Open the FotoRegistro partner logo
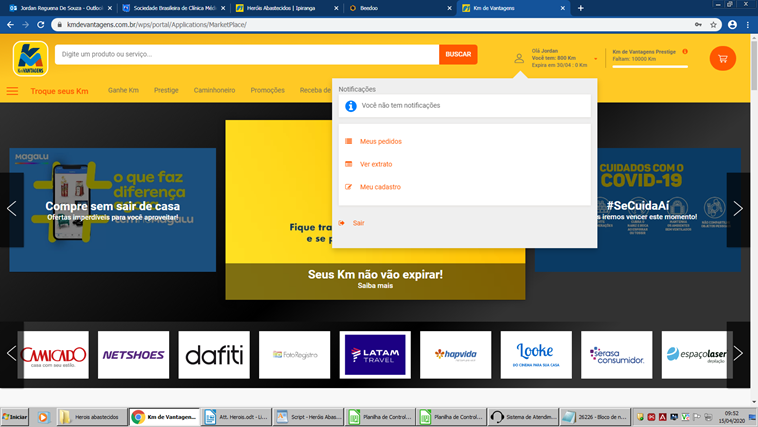Image resolution: width=758 pixels, height=427 pixels. 294,355
